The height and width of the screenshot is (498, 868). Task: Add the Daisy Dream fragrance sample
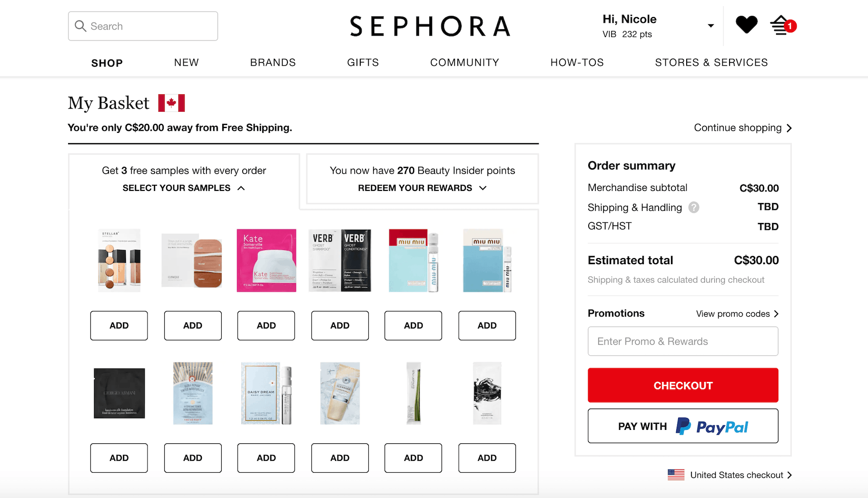coord(266,458)
